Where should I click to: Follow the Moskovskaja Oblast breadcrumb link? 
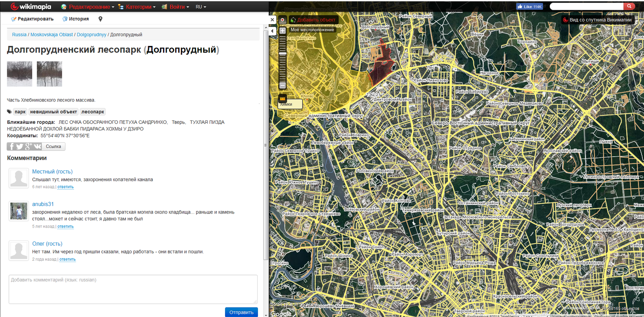pos(52,35)
